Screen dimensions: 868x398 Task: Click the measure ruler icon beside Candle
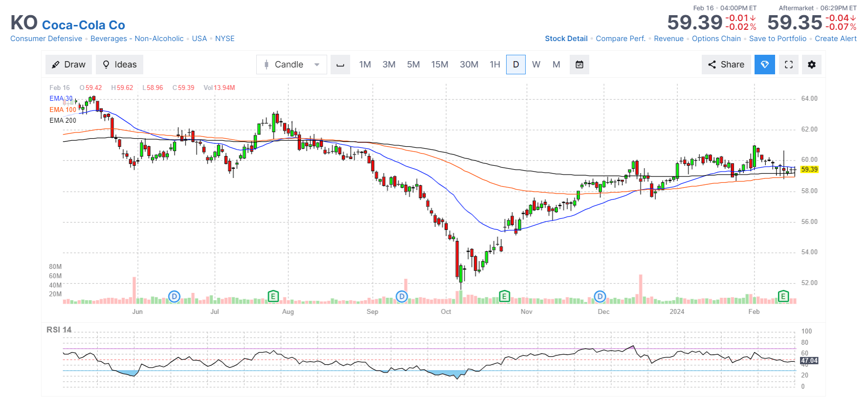340,65
